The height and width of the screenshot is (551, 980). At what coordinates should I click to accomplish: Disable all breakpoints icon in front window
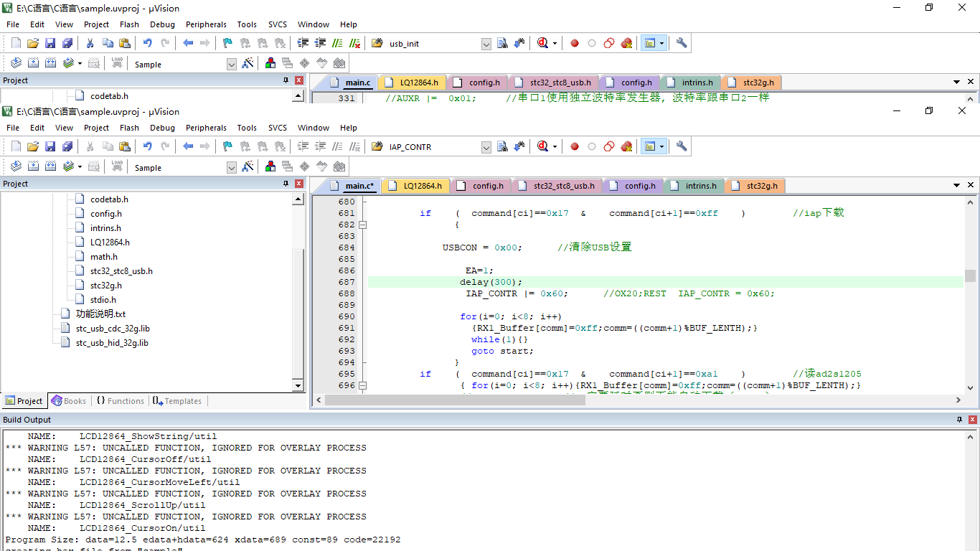pos(609,146)
